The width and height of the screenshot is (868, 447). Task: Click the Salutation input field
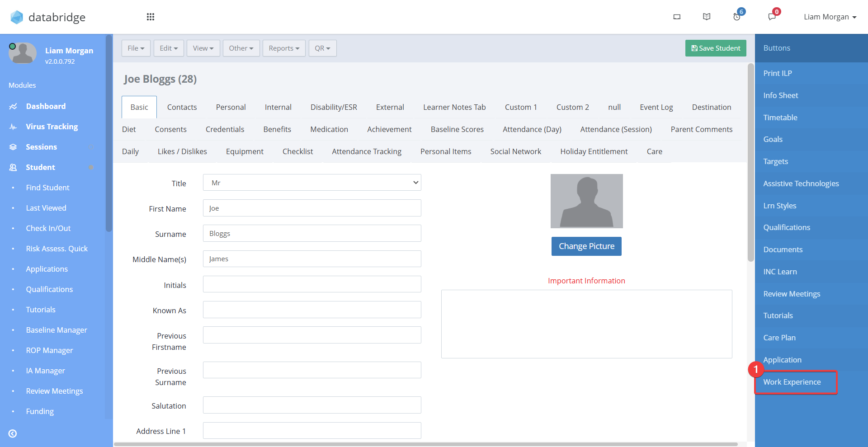tap(312, 405)
